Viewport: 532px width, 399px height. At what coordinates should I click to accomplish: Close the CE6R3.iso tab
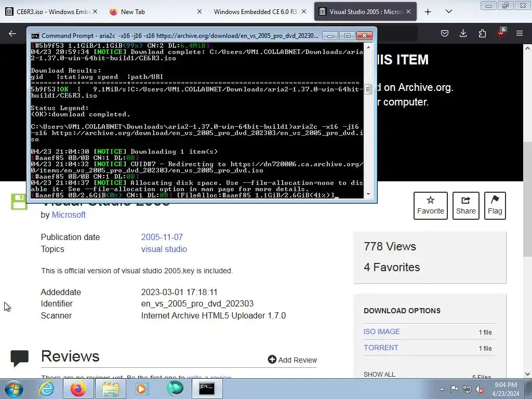95,11
